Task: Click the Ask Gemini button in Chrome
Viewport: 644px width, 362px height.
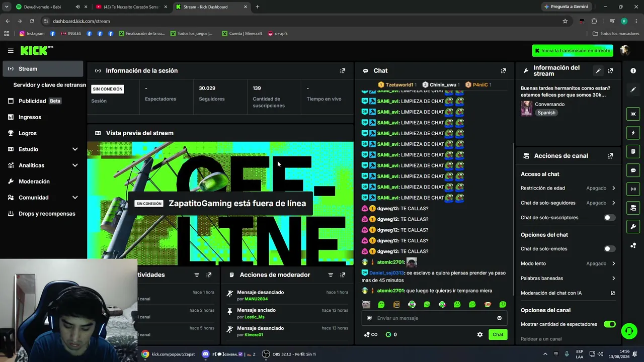Action: pyautogui.click(x=566, y=7)
